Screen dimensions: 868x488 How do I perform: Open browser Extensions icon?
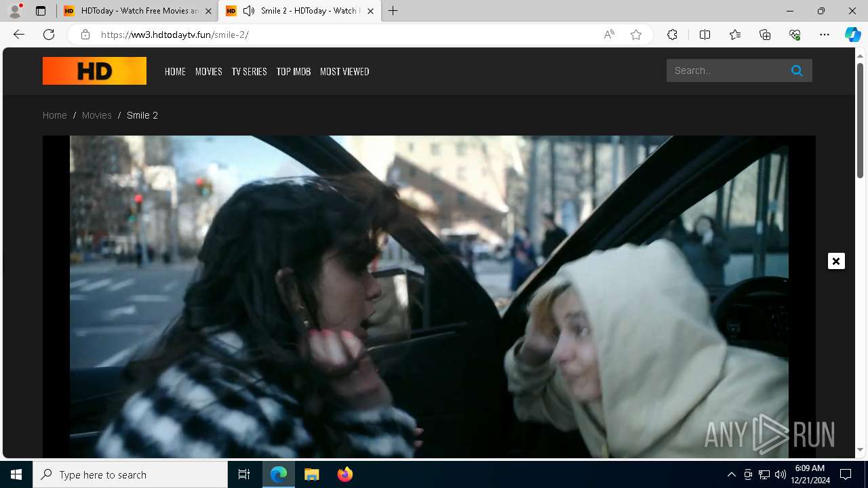point(672,35)
